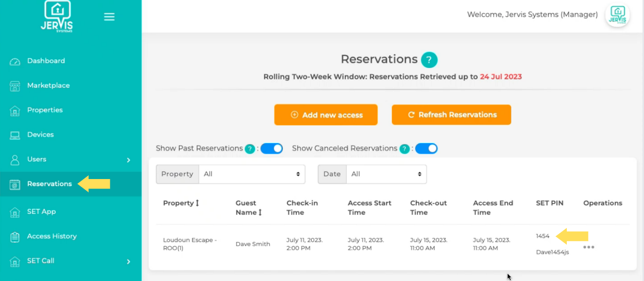644x281 pixels.
Task: Click the Marketplace storefront icon
Action: pos(15,86)
